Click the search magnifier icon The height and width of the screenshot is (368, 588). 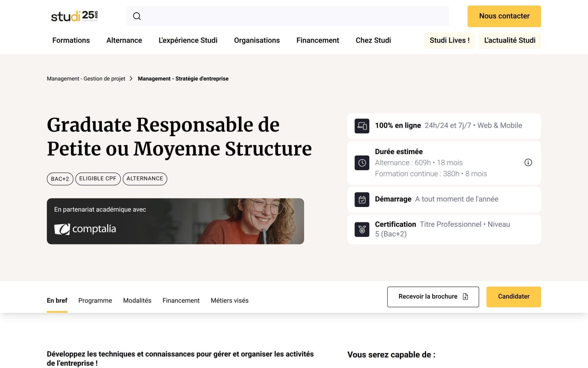137,16
